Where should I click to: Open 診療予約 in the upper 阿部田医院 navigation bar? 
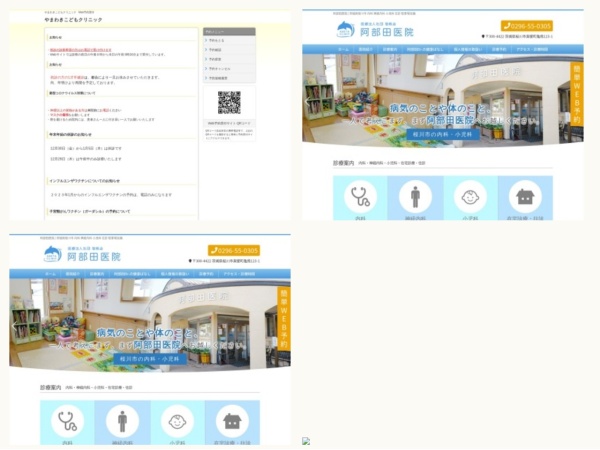click(499, 49)
